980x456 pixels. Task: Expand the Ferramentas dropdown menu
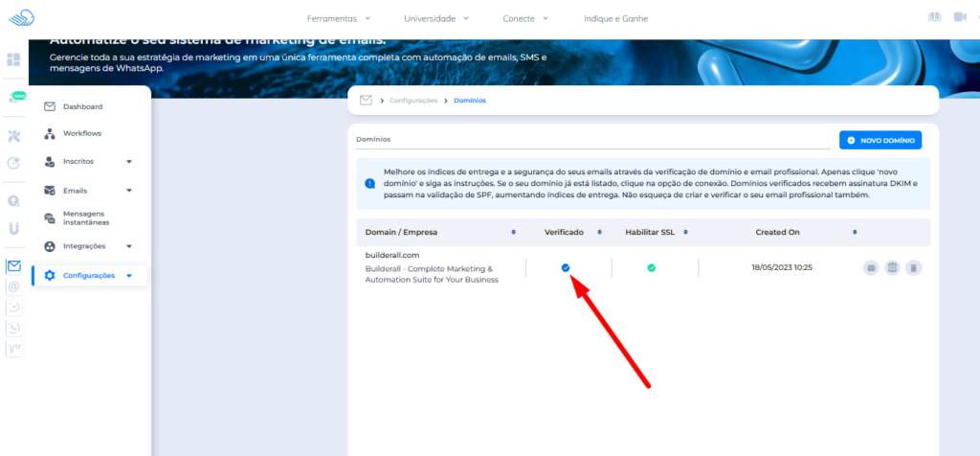339,18
